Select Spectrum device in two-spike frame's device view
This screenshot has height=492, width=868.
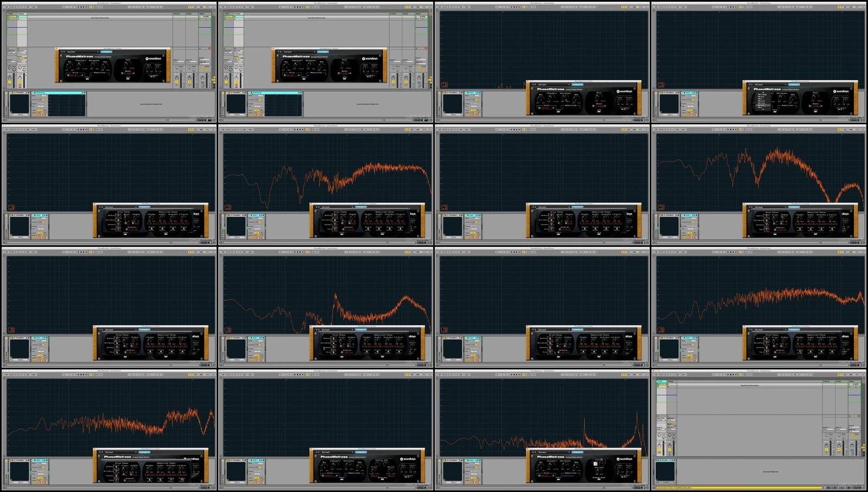pos(473,472)
